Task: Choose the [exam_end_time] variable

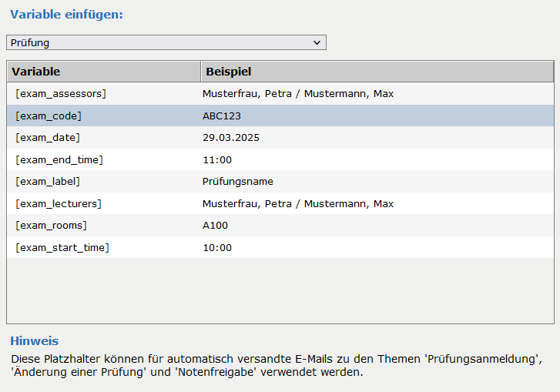Action: tap(59, 160)
